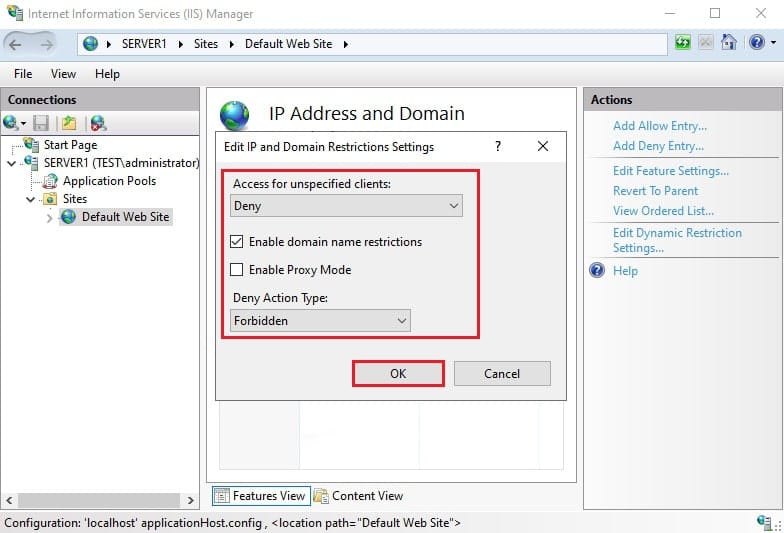Click Help link in Actions pane

[625, 271]
